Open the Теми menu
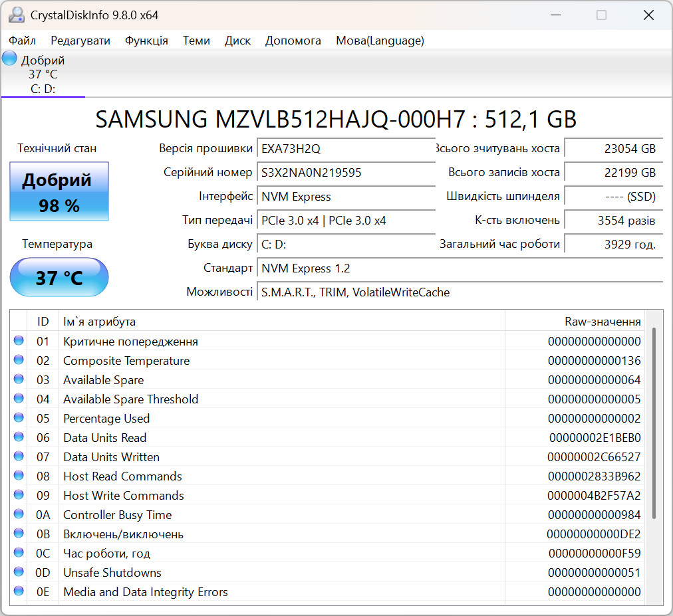Screen dimensions: 673x616 [196, 41]
